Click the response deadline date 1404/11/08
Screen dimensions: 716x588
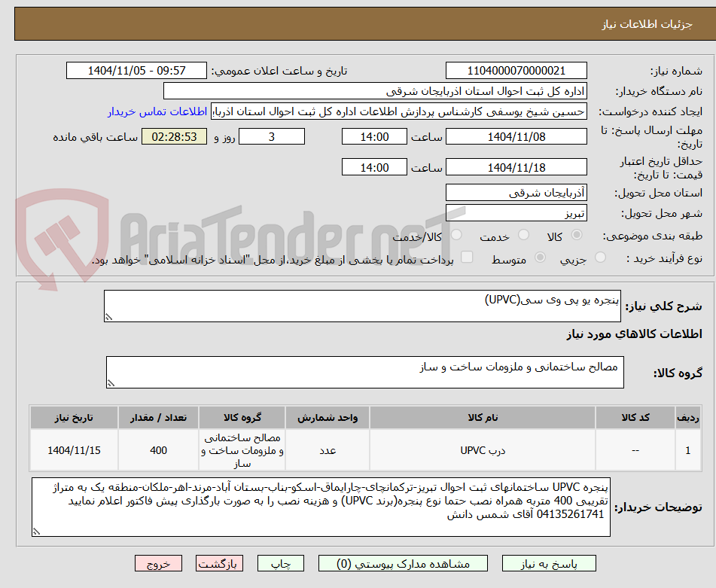coord(516,136)
